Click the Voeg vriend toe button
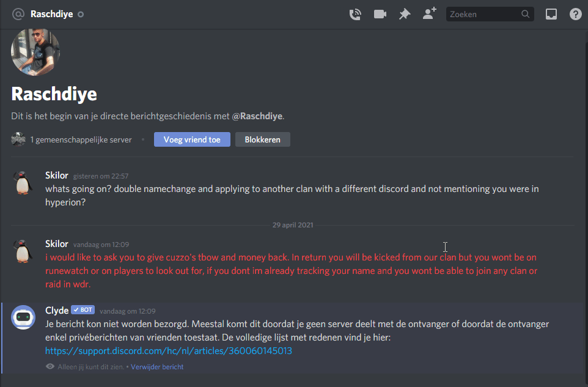 click(192, 139)
